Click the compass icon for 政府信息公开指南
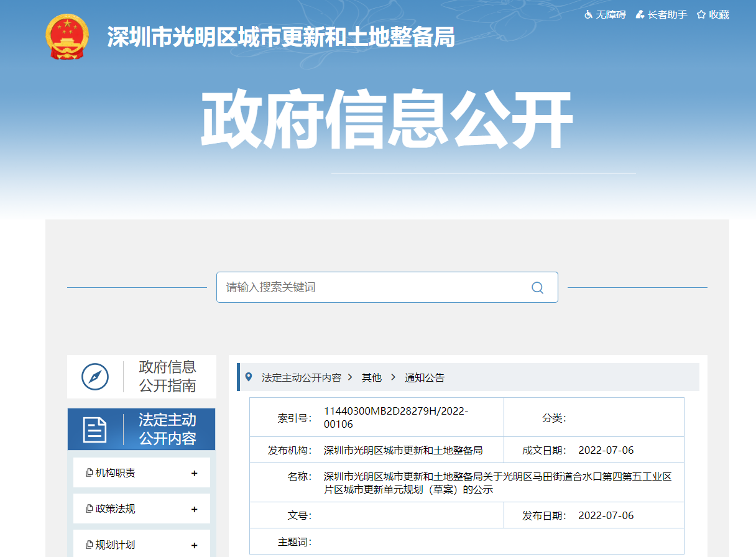756x557 pixels. (95, 377)
